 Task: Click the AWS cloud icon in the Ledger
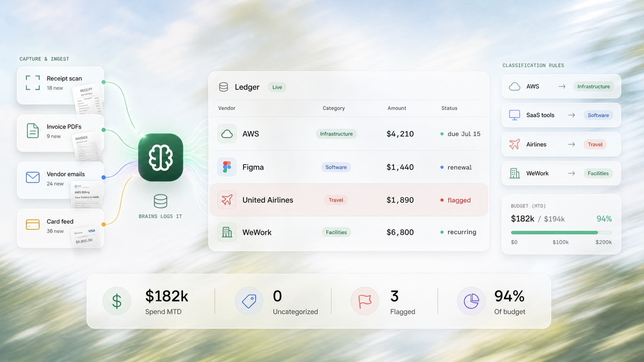[x=227, y=134]
